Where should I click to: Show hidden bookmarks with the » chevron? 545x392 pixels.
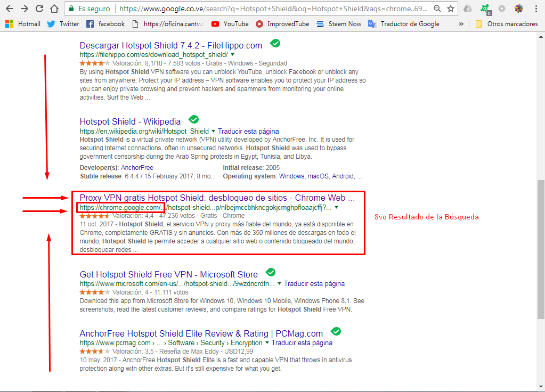(461, 24)
